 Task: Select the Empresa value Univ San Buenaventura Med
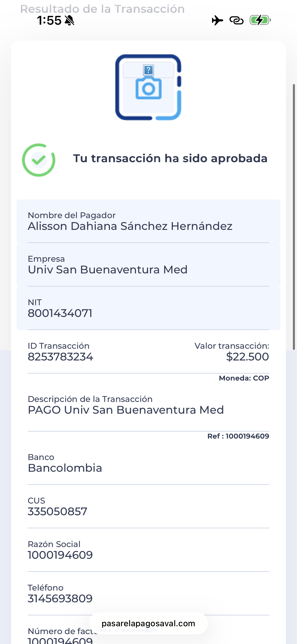108,269
